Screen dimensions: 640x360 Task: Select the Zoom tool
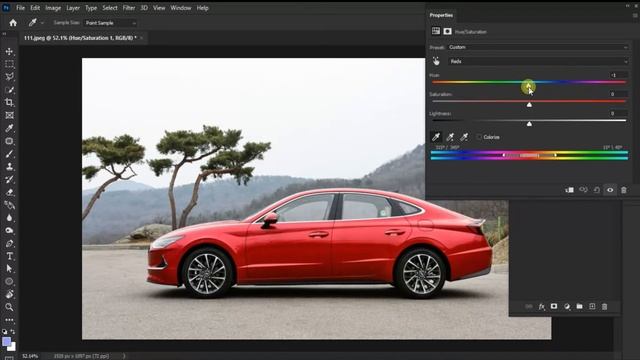[x=9, y=307]
